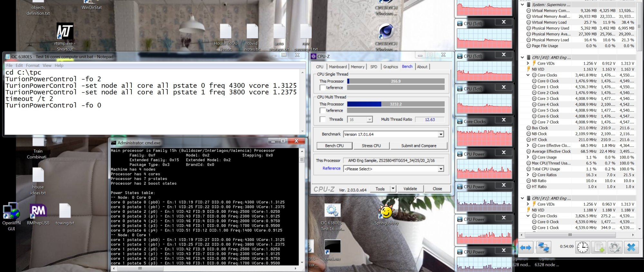Close HWiNFO sensors with blue X icon
This screenshot has height=272, width=644.
click(631, 247)
